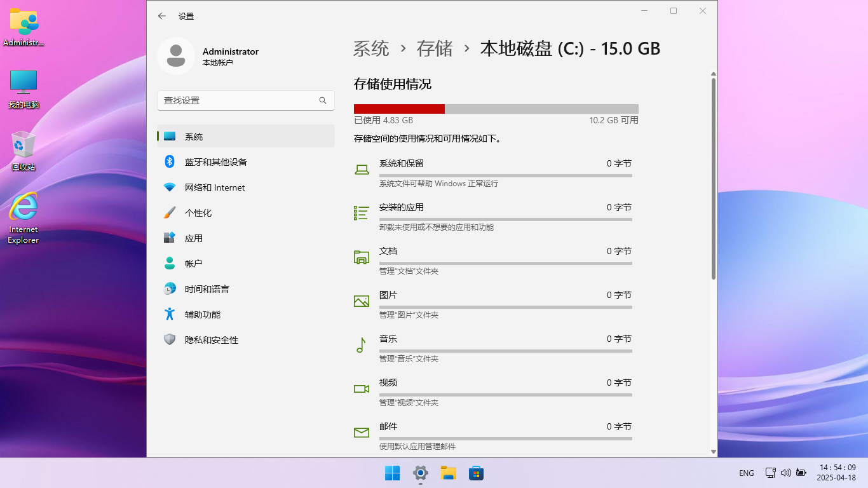Open 系统和保留 storage details
Viewport: 868px width, 488px height.
point(493,172)
